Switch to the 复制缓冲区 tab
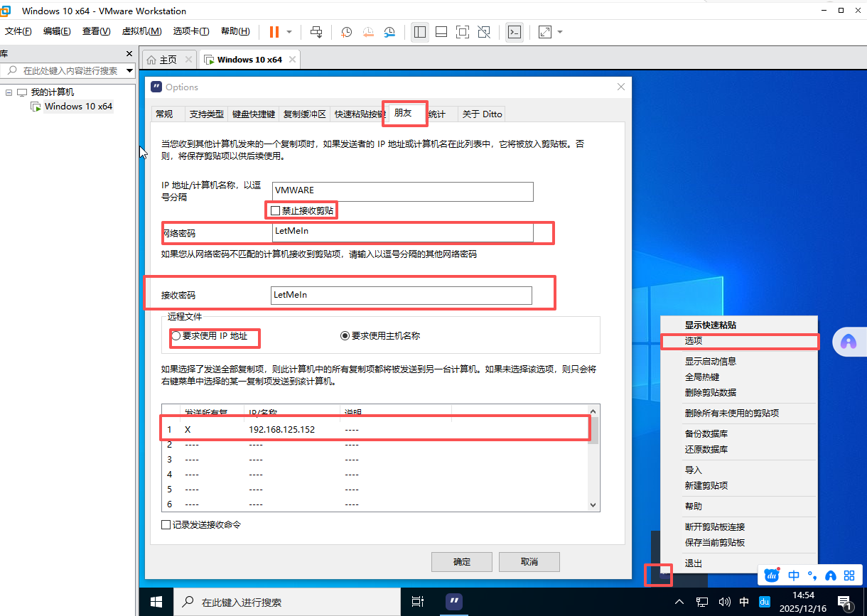This screenshot has height=616, width=867. click(304, 114)
